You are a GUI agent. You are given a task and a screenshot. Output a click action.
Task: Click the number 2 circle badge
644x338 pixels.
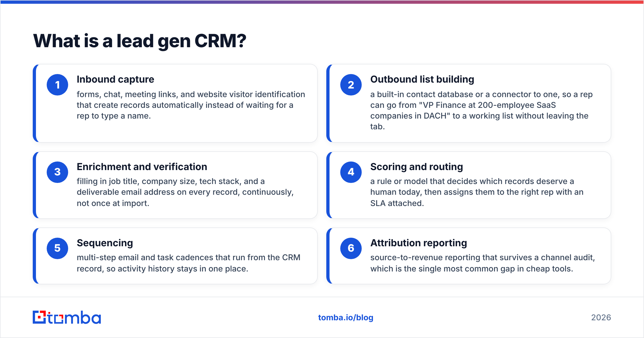pyautogui.click(x=351, y=85)
